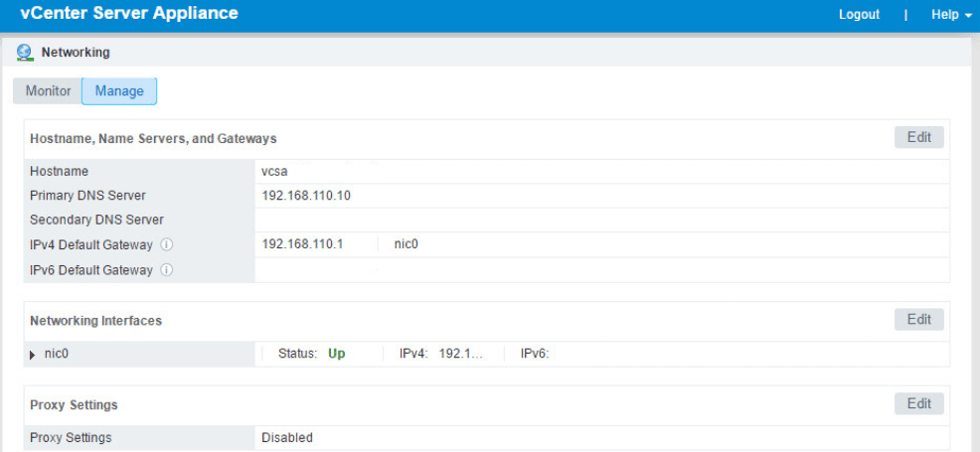Switch to the Monitor tab
980x452 pixels.
pos(48,90)
